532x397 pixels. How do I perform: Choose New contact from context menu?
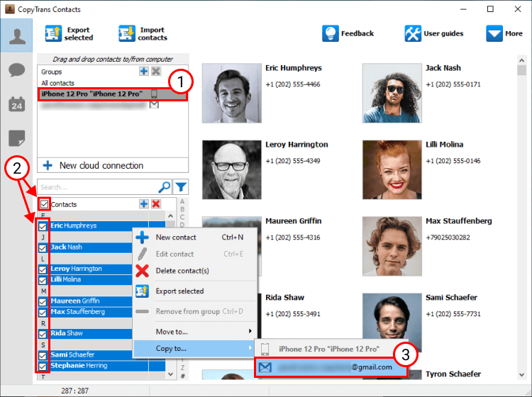(x=195, y=237)
